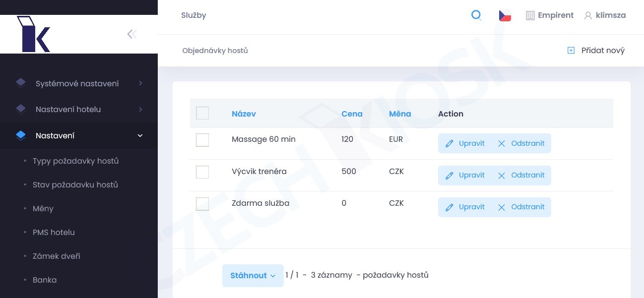Viewport: 644px width, 298px height.
Task: Sort the table by the Cena column
Action: tap(352, 114)
